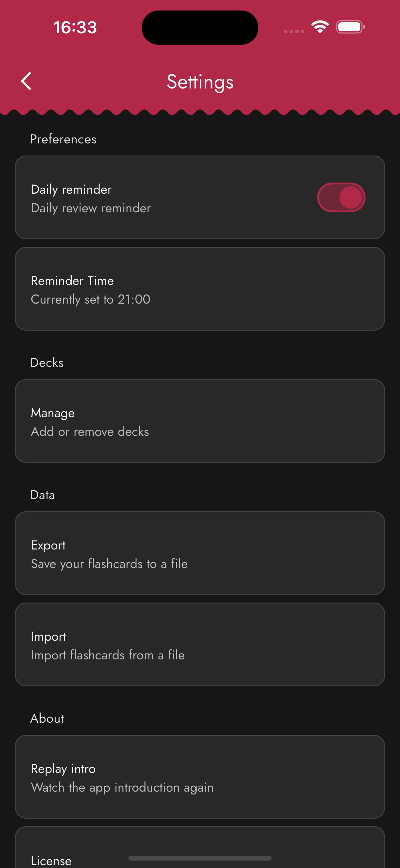The width and height of the screenshot is (400, 868).
Task: Tap the home indicator bar
Action: pyautogui.click(x=200, y=858)
